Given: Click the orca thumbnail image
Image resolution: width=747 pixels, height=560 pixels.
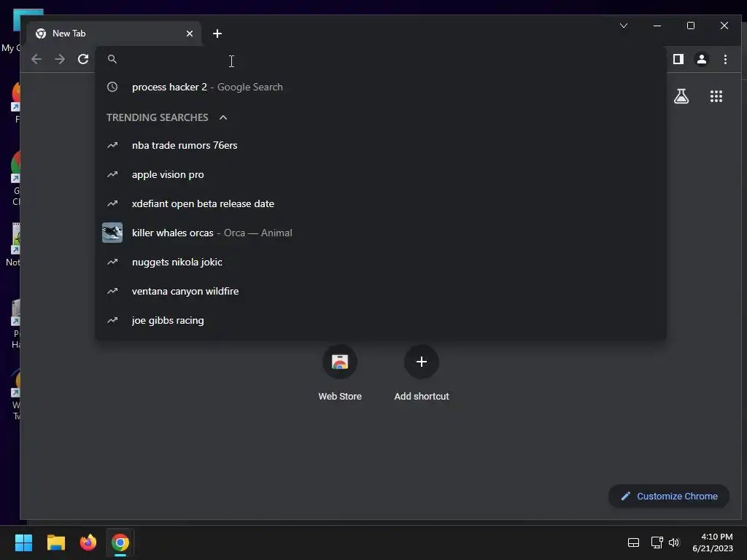Looking at the screenshot, I should tap(112, 233).
